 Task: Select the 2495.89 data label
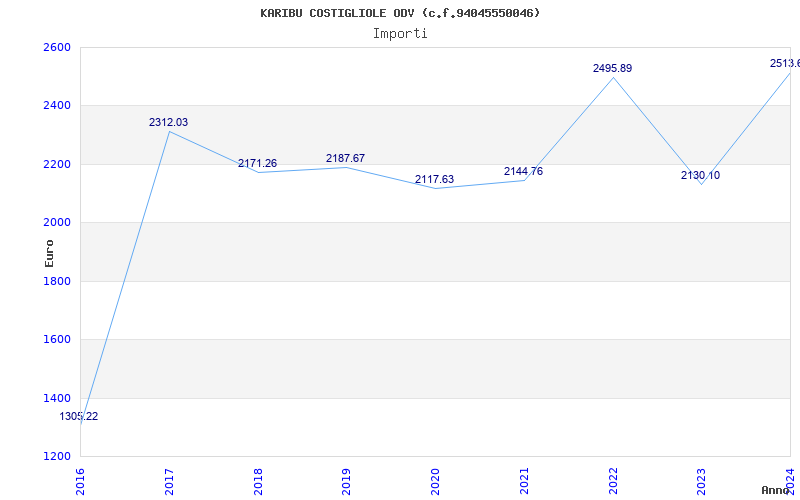coord(612,68)
